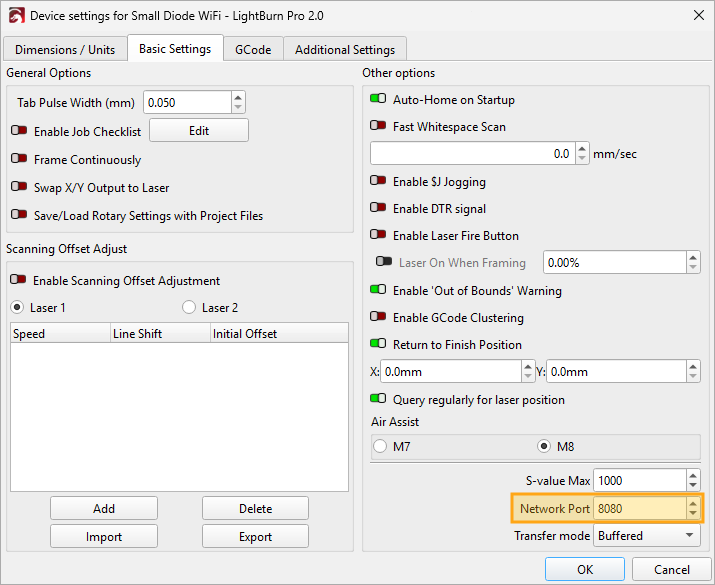Choose M7 for Air Assist
Screen dimensions: 715x585
[x=380, y=446]
